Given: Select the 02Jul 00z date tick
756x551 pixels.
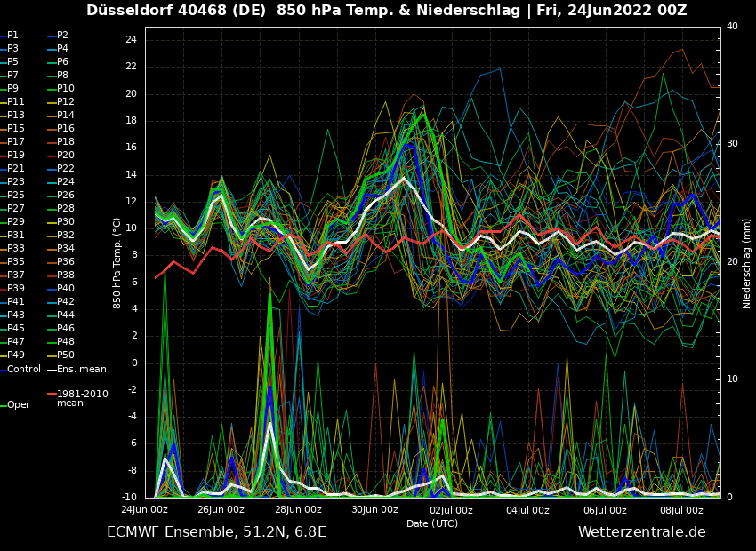Looking at the screenshot, I should click(451, 510).
